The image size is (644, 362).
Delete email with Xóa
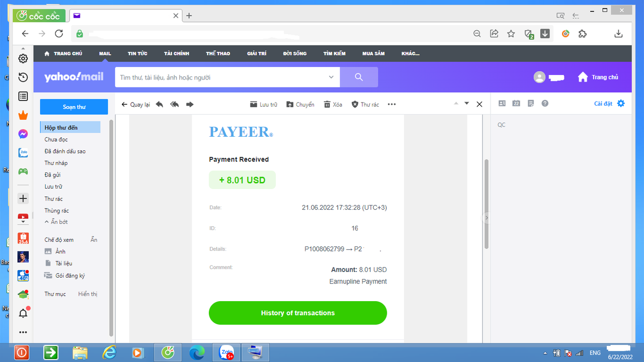pyautogui.click(x=333, y=104)
